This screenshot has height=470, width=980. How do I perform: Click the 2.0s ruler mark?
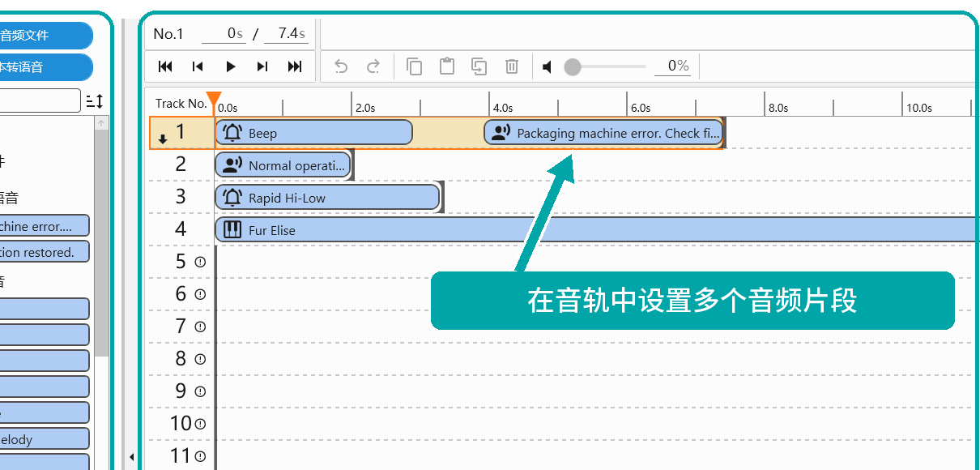click(x=365, y=108)
